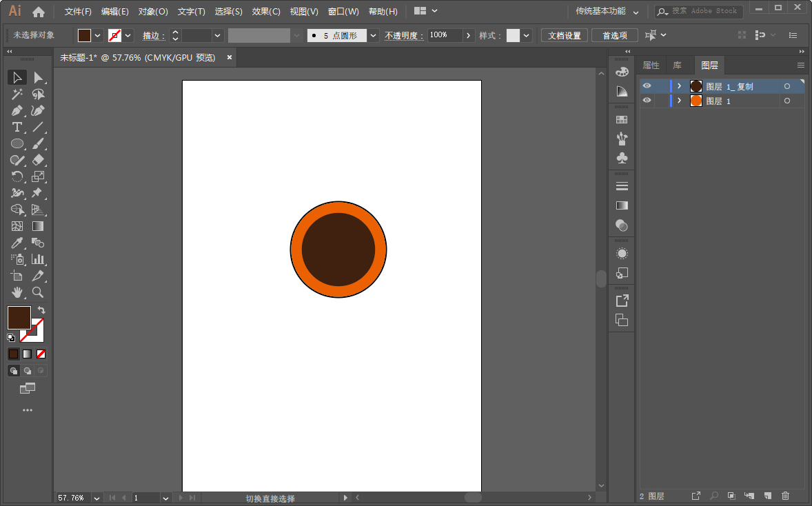The width and height of the screenshot is (812, 506).
Task: Select the Hand tool
Action: (x=17, y=292)
